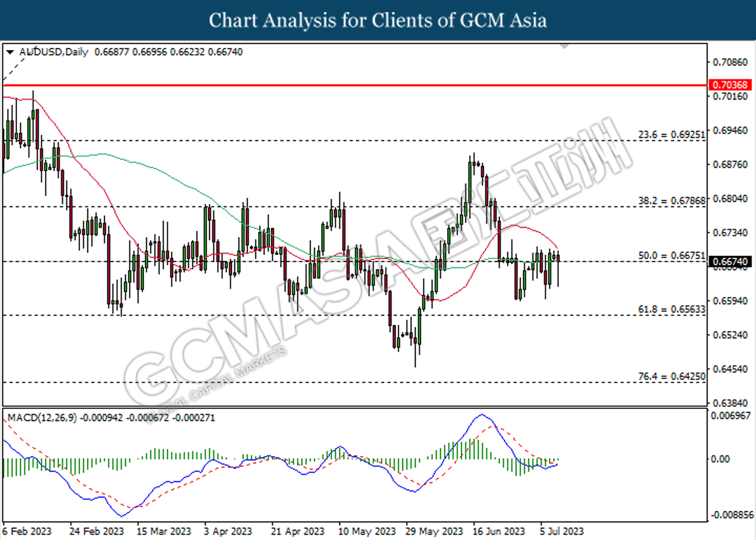The image size is (756, 540).
Task: Click the MACD zero level 0.00 label
Action: [x=720, y=459]
